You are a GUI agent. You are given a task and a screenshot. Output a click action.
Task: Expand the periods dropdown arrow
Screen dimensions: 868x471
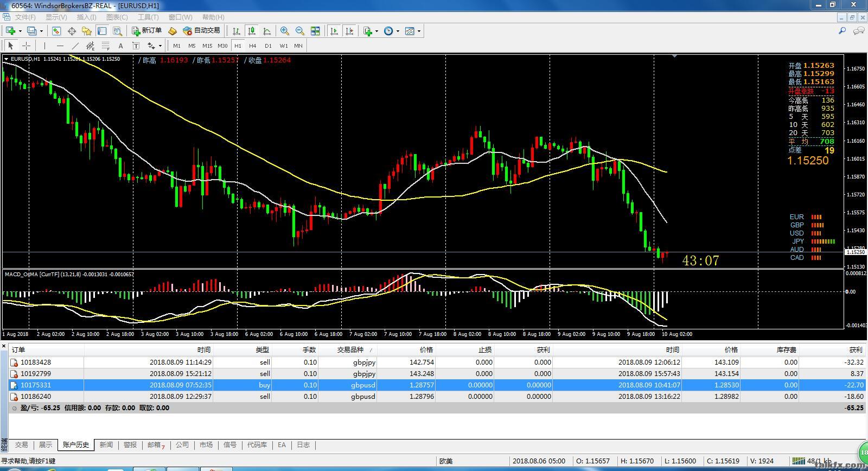tap(398, 31)
